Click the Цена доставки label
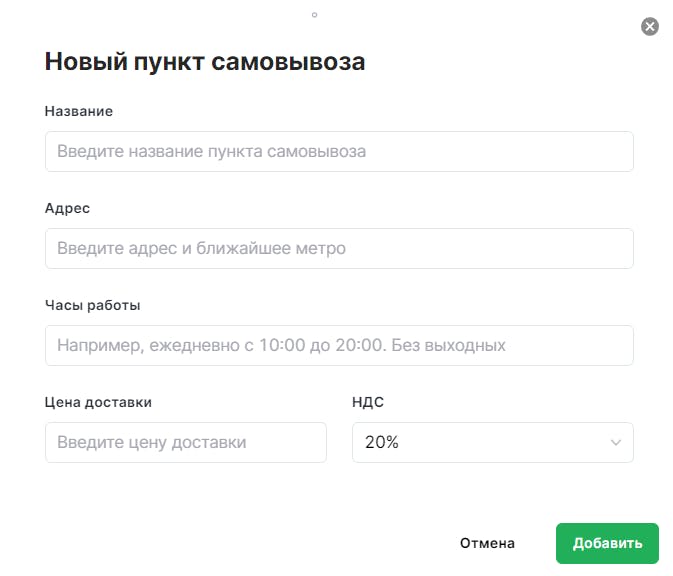This screenshot has width=673, height=576. [x=98, y=402]
